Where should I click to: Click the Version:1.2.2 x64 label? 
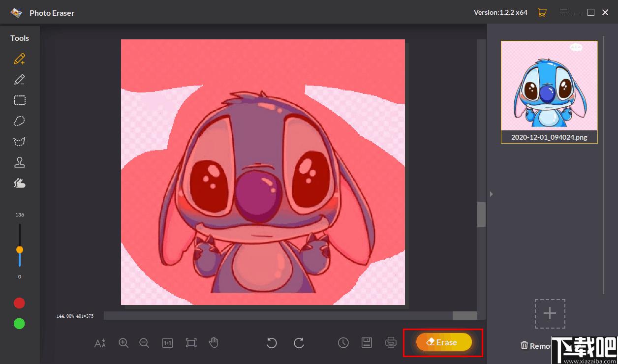pos(500,12)
